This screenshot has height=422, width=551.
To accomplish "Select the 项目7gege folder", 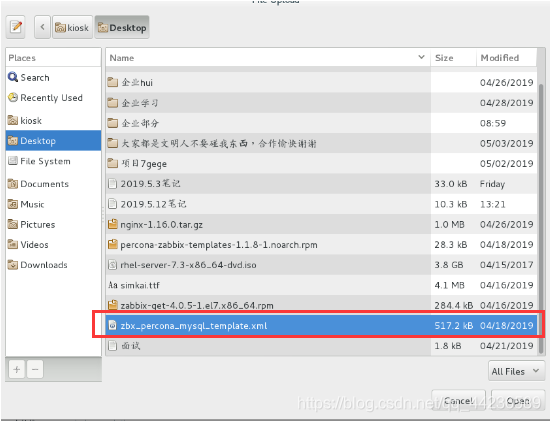I will point(321,164).
